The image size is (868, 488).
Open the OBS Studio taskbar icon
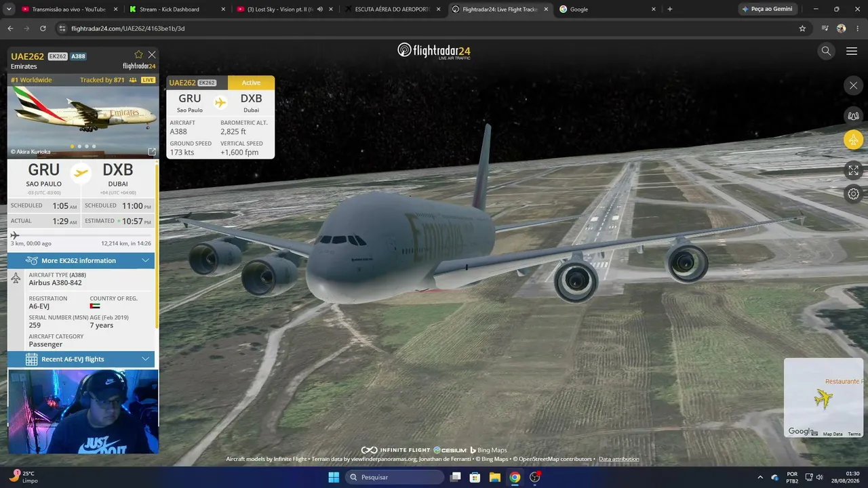(x=535, y=477)
